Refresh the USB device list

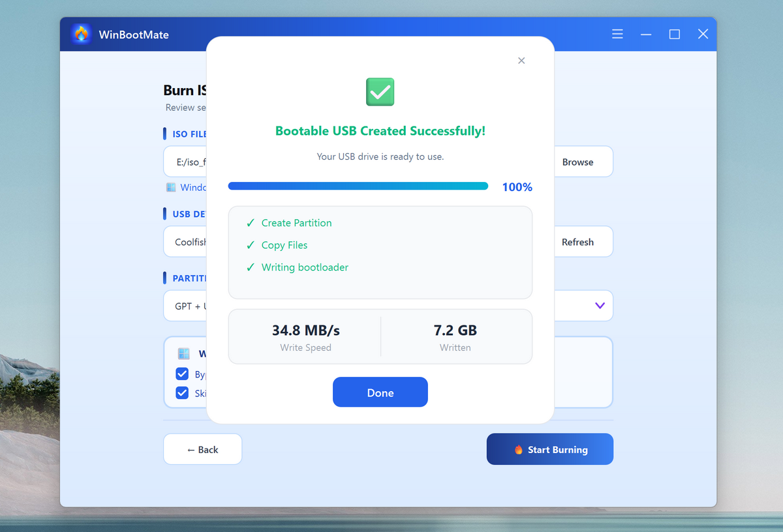tap(577, 242)
